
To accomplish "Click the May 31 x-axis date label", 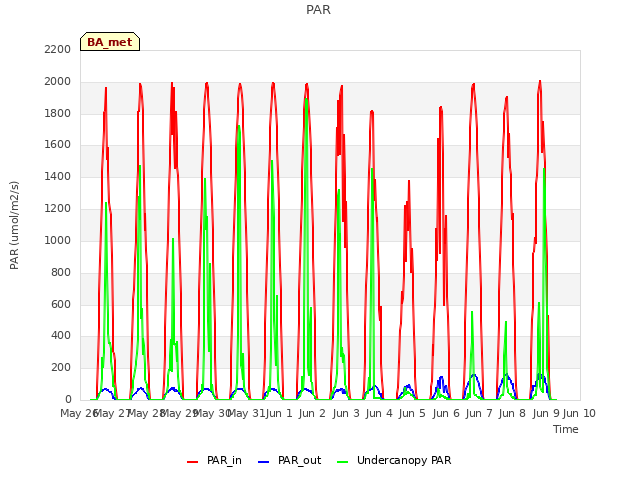I will click(x=246, y=413).
